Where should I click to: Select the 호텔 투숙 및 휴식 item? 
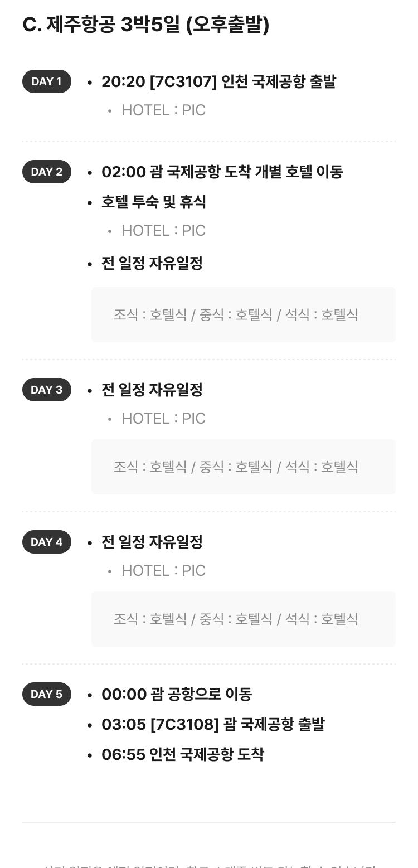[154, 202]
